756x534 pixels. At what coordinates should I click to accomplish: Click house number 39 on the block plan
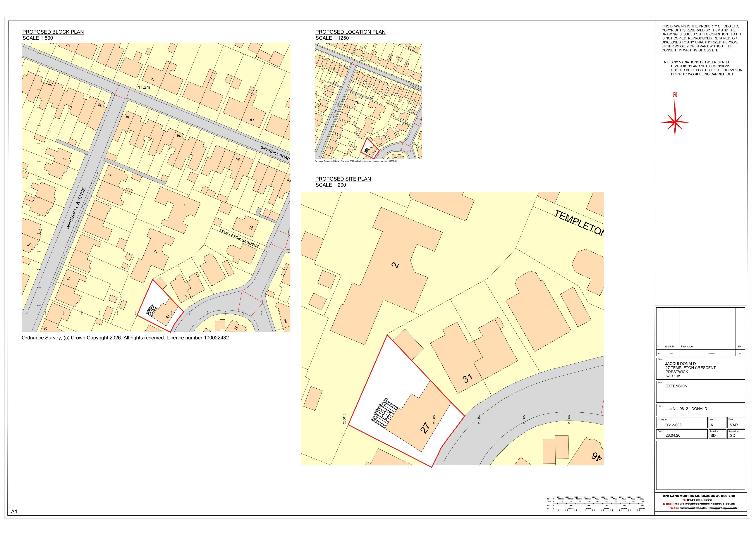pos(251,227)
